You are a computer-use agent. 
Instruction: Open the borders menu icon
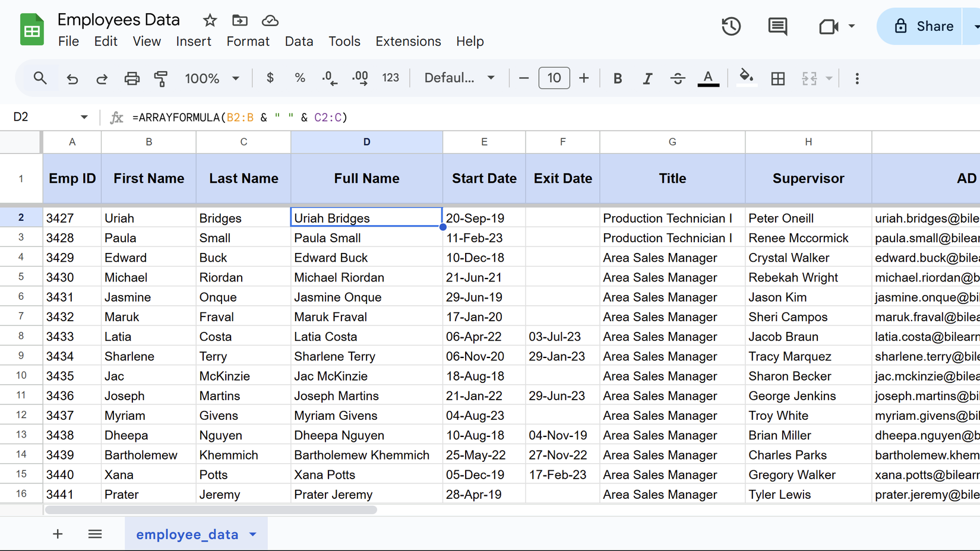tap(778, 78)
